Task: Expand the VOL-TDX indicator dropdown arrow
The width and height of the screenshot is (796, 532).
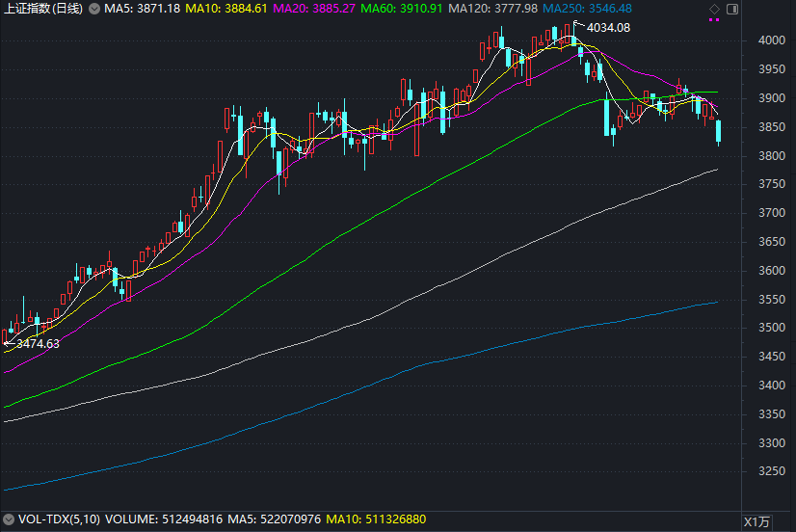Action: point(9,520)
